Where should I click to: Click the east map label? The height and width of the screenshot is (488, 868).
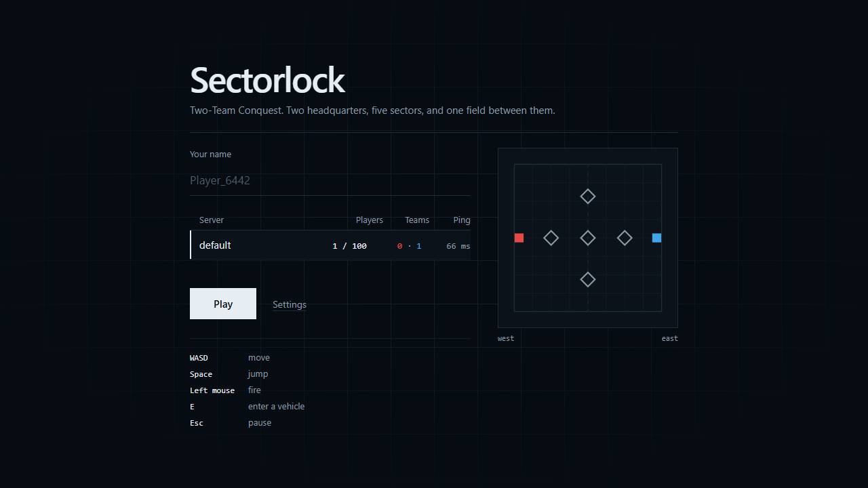coord(670,338)
